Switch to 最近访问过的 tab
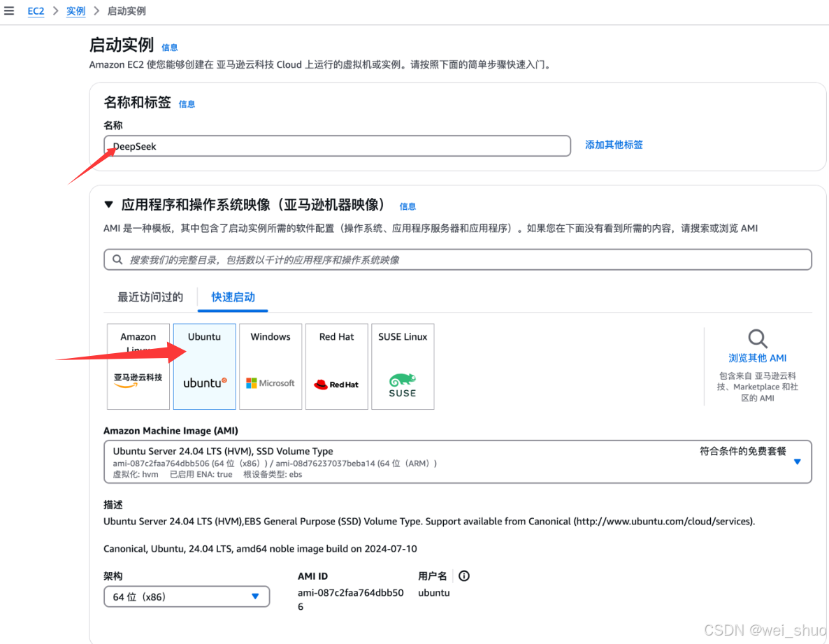 coord(150,297)
